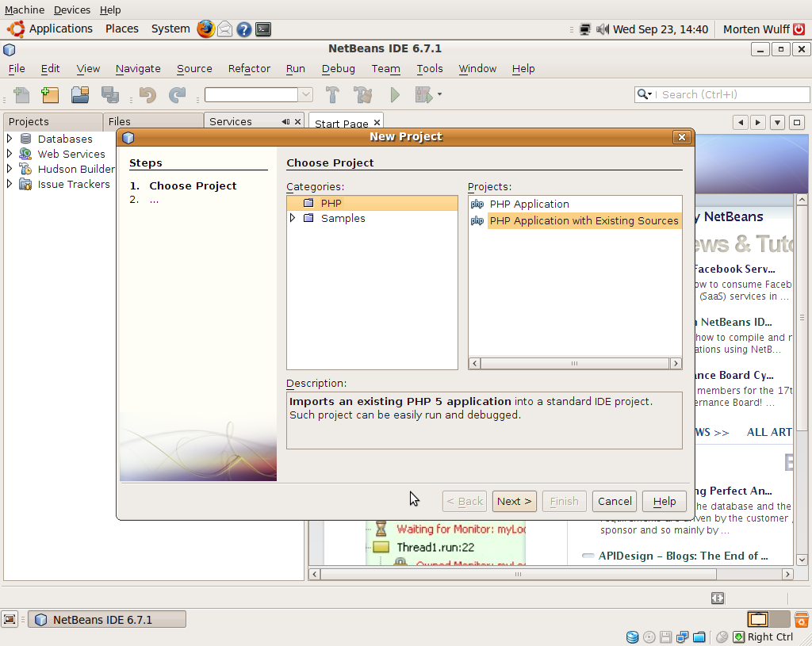
Task: Click Cancel in the New Project dialog
Action: [x=615, y=501]
